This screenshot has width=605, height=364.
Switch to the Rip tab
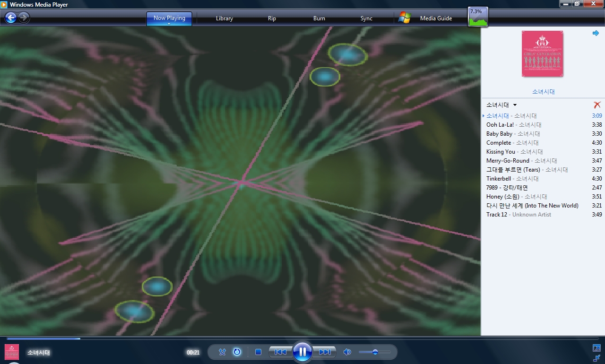[272, 18]
